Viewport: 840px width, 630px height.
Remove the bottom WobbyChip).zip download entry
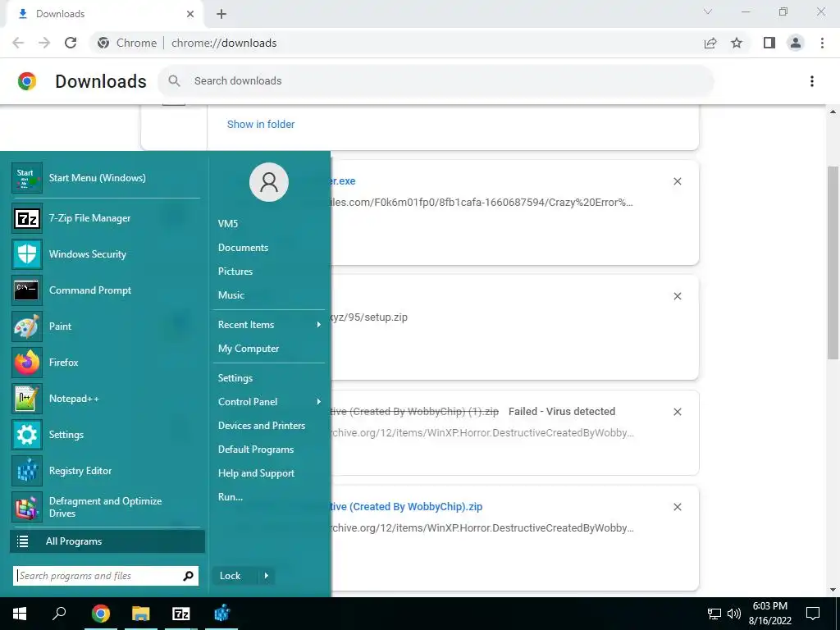point(677,507)
